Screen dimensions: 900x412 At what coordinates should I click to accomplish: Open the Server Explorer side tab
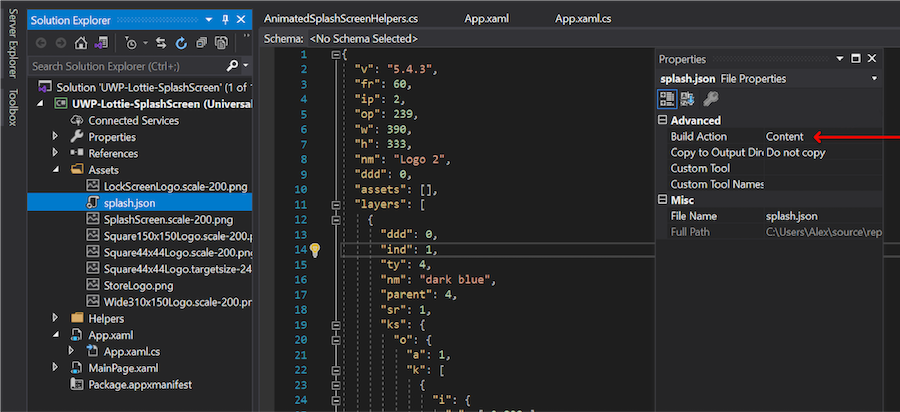coord(13,44)
